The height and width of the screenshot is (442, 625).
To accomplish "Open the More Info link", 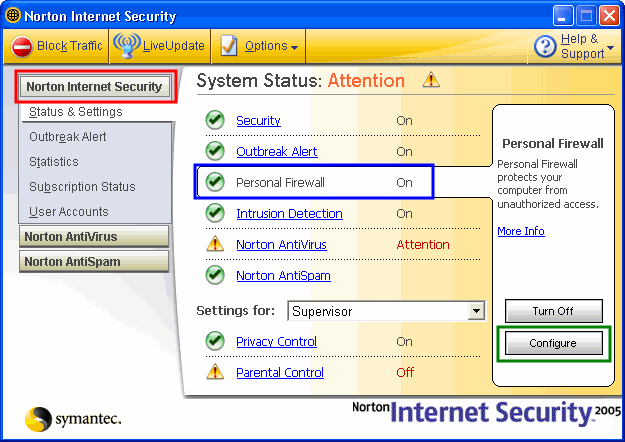I will (x=521, y=231).
